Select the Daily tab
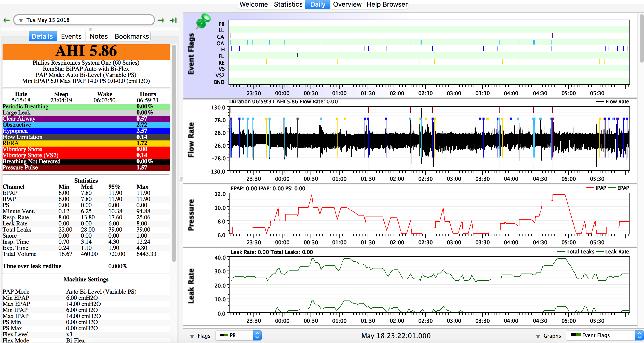 click(x=318, y=4)
